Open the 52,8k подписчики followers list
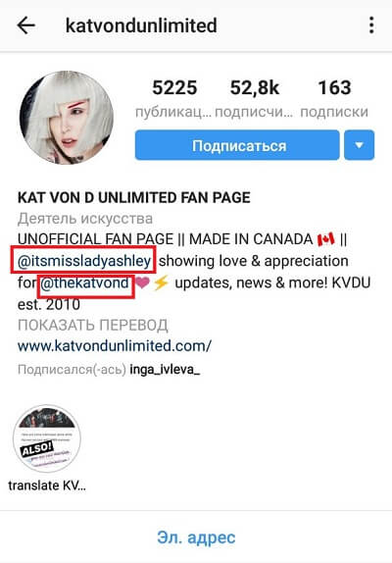The height and width of the screenshot is (563, 392). pyautogui.click(x=254, y=98)
